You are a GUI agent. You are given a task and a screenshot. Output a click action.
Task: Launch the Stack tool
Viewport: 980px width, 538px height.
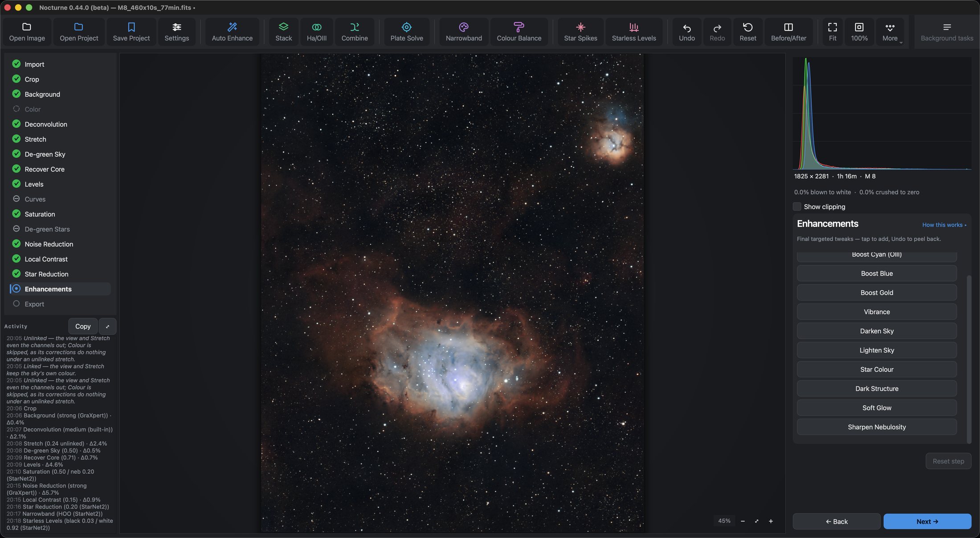[283, 32]
